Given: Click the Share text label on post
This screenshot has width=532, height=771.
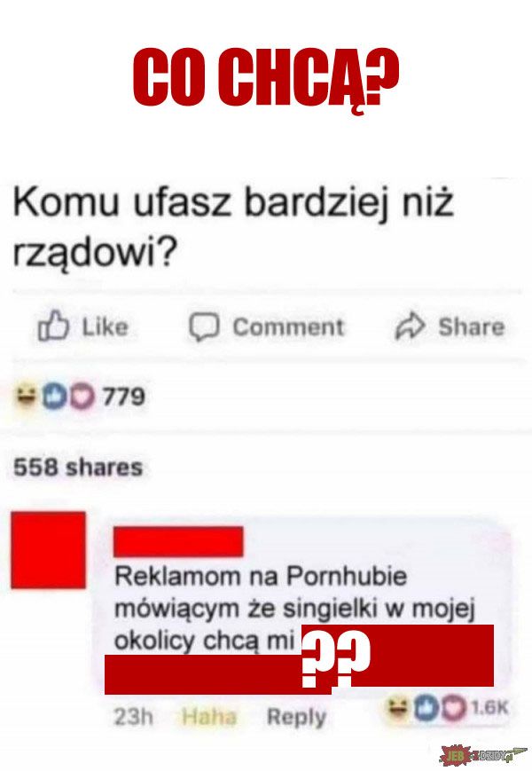Looking at the screenshot, I should click(471, 327).
